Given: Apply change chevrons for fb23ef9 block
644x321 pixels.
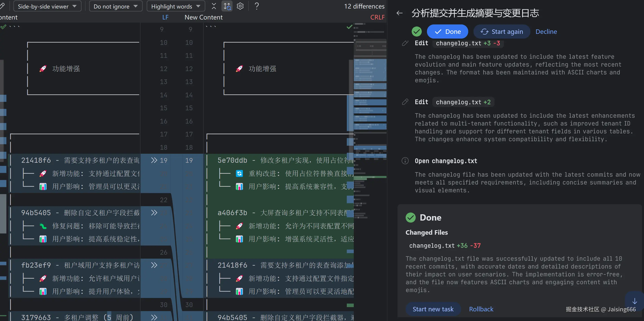Looking at the screenshot, I should tap(154, 265).
